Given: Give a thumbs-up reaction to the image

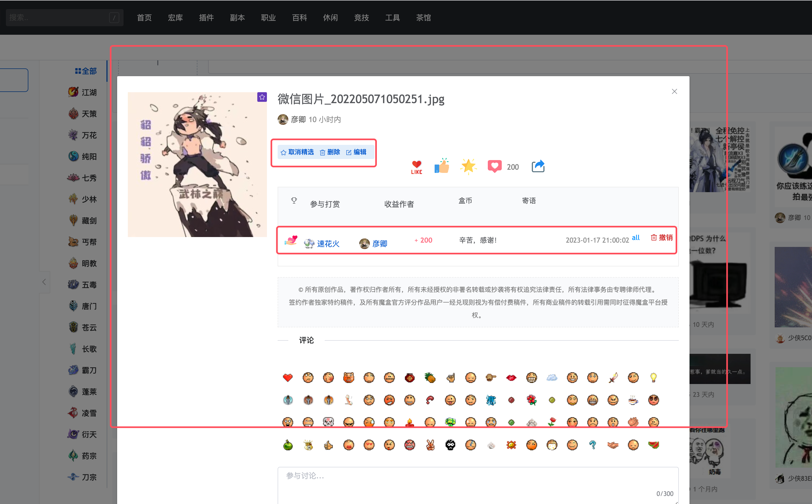Looking at the screenshot, I should [442, 166].
